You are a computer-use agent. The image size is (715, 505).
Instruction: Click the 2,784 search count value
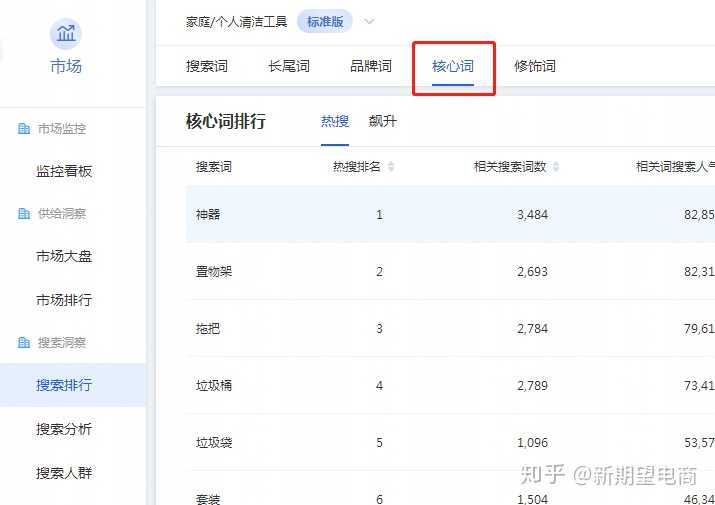click(532, 328)
